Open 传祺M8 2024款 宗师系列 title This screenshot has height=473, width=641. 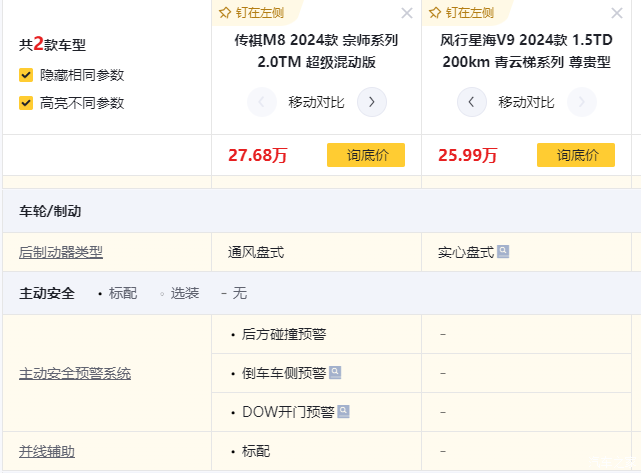316,51
